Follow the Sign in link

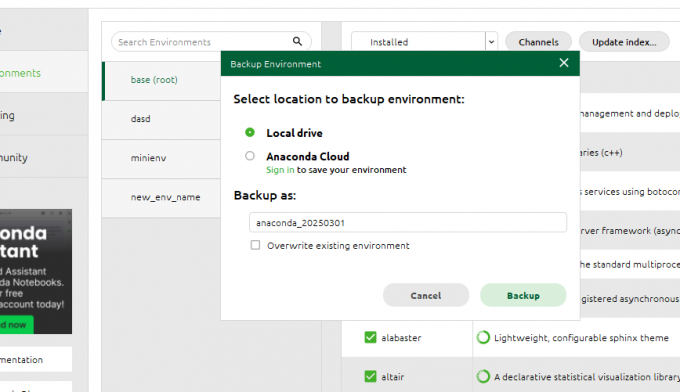coord(280,170)
